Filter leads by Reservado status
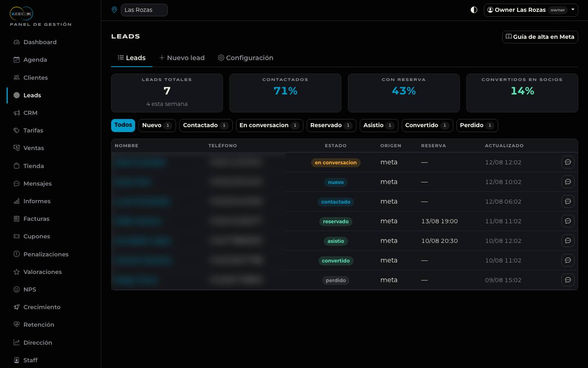588x368 pixels. (x=331, y=126)
